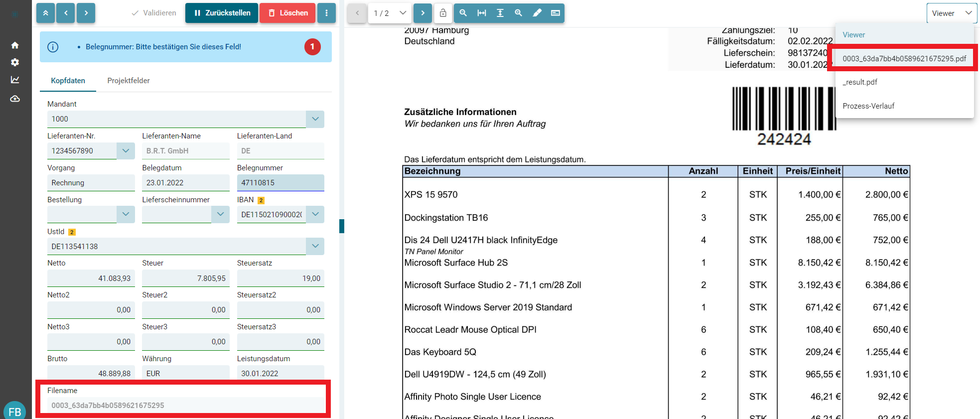Click the Belegnummer field 47110815
The image size is (980, 419).
pos(280,183)
